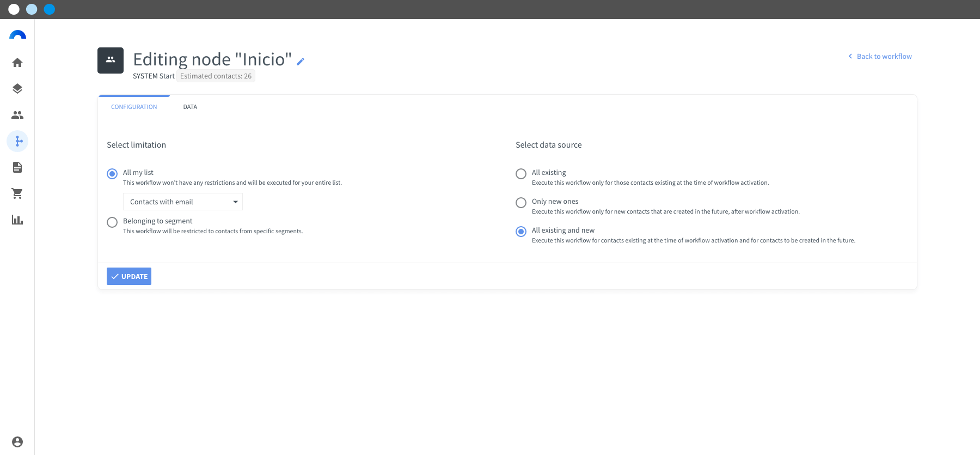Open the contacts people icon in sidebar
The height and width of the screenshot is (455, 980).
pyautogui.click(x=17, y=115)
